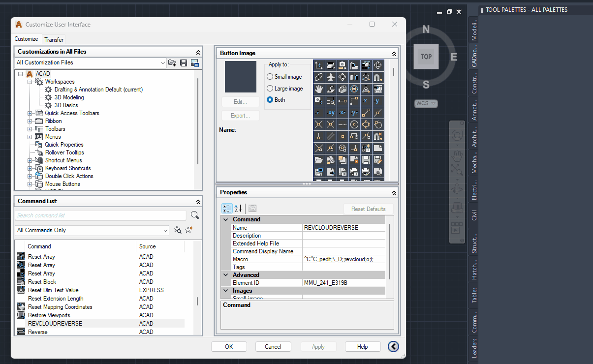Switch Properties panel to categorized view
The width and height of the screenshot is (593, 364).
click(x=227, y=208)
